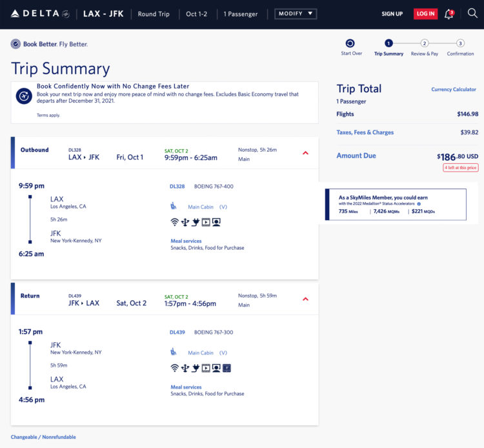Viewport: 484px width, 448px height.
Task: Click the Terms apply link
Action: 48,115
